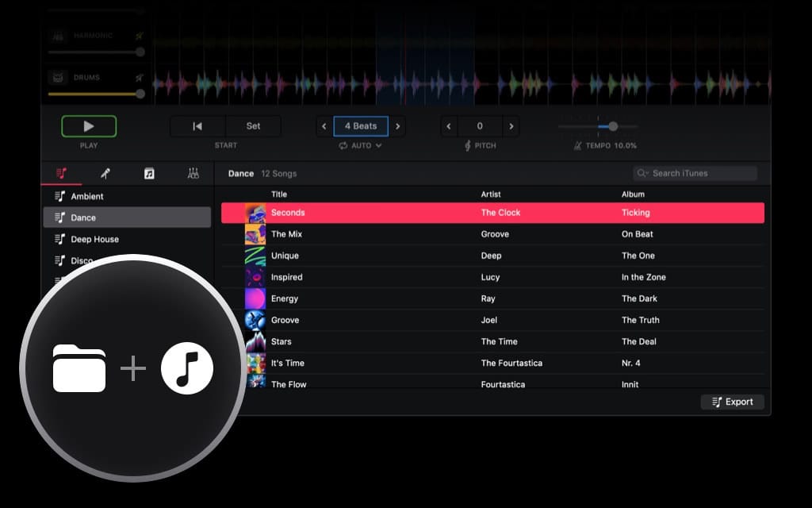Click the Set start button
The width and height of the screenshot is (812, 508).
click(254, 125)
